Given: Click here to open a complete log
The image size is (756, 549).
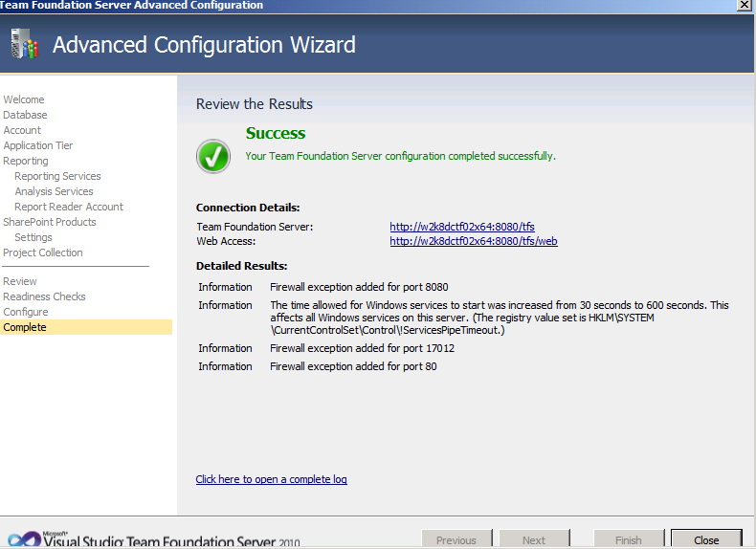Looking at the screenshot, I should point(271,479).
